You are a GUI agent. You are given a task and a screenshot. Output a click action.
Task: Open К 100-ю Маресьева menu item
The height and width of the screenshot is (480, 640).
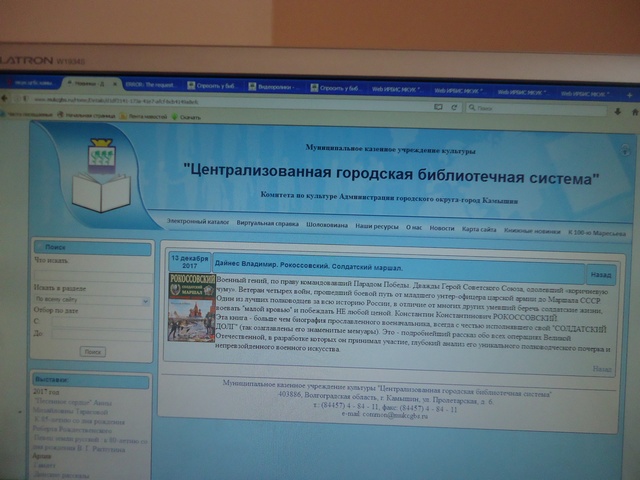coord(596,233)
